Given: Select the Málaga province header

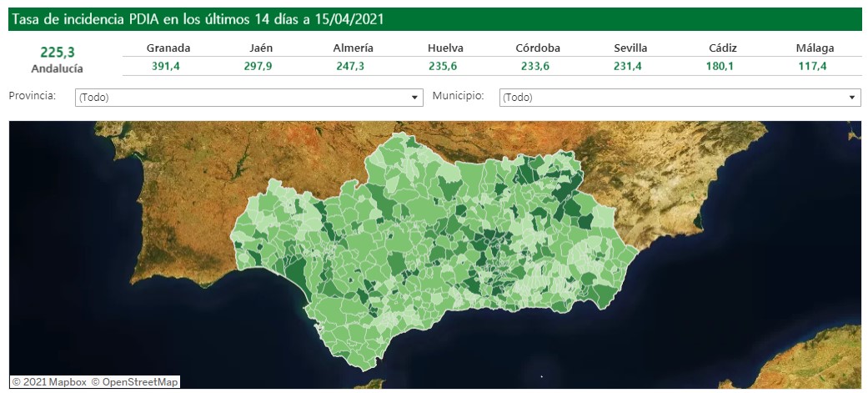Looking at the screenshot, I should tap(815, 48).
